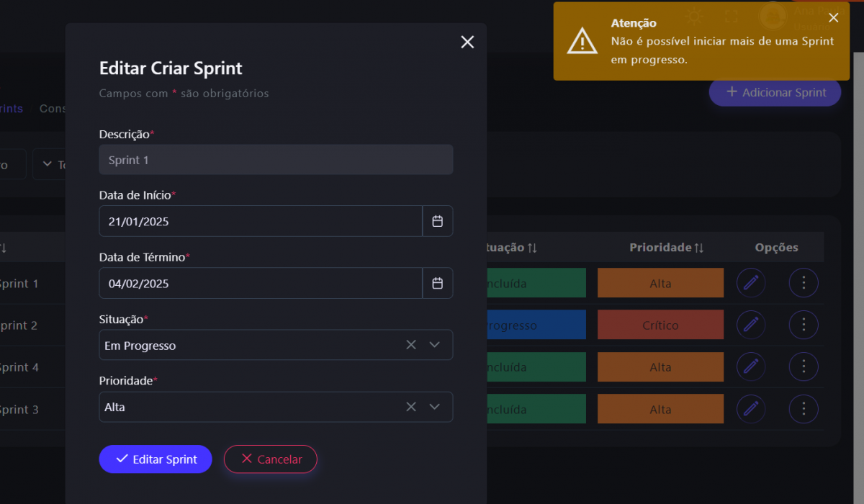Dismiss the Atenção warning notification
This screenshot has width=864, height=504.
point(833,18)
